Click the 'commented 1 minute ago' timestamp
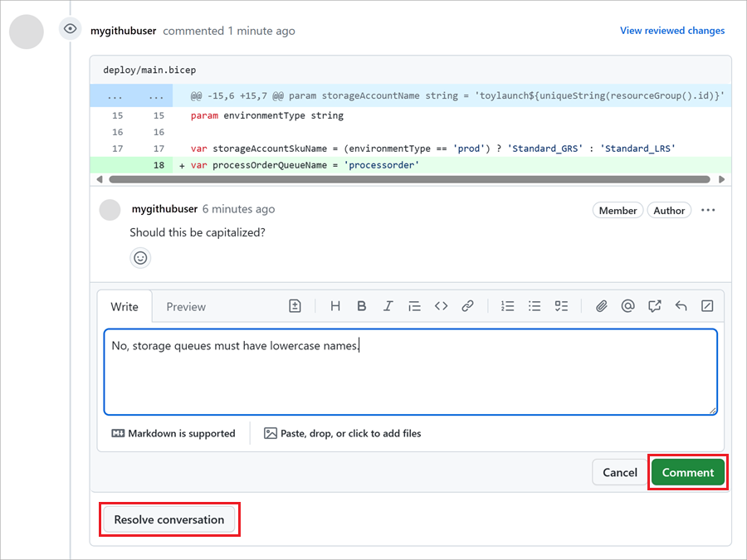The image size is (747, 560). 229,31
